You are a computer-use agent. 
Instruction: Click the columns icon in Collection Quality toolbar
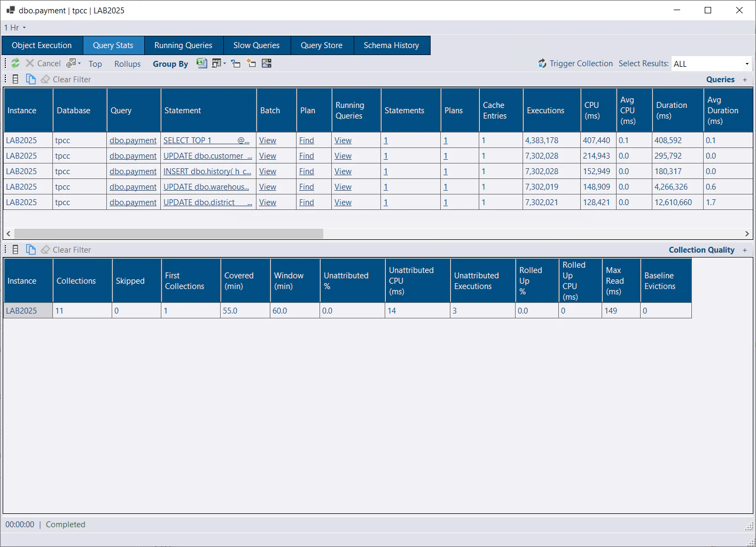coord(15,249)
